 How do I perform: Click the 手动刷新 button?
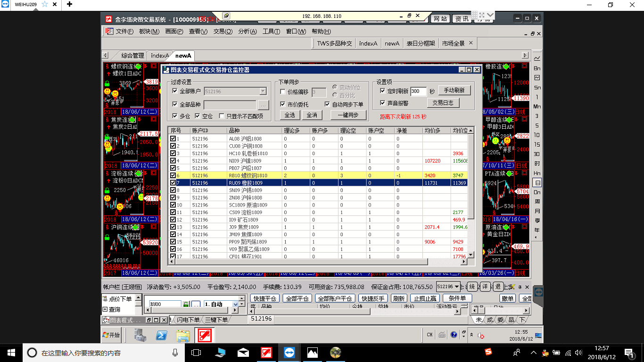[x=454, y=90]
